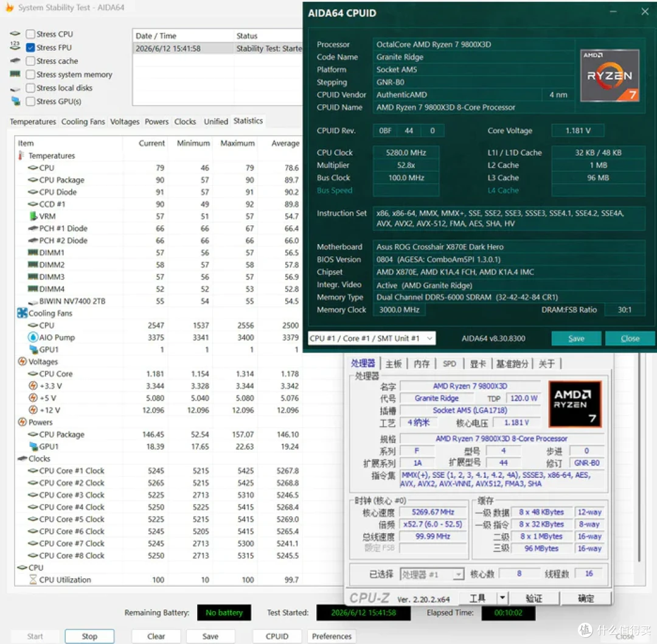Select the CPU Package temperature row
Screen dimensions: 657x644
tap(158, 180)
